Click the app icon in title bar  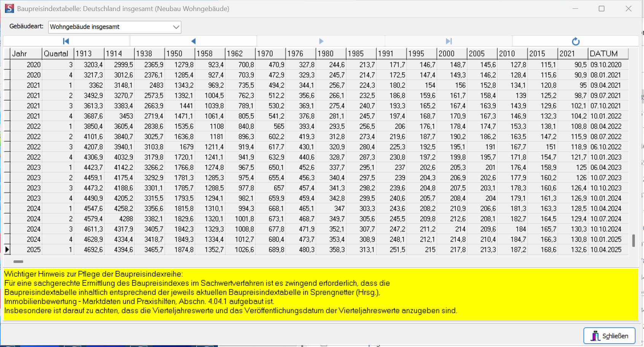point(10,8)
